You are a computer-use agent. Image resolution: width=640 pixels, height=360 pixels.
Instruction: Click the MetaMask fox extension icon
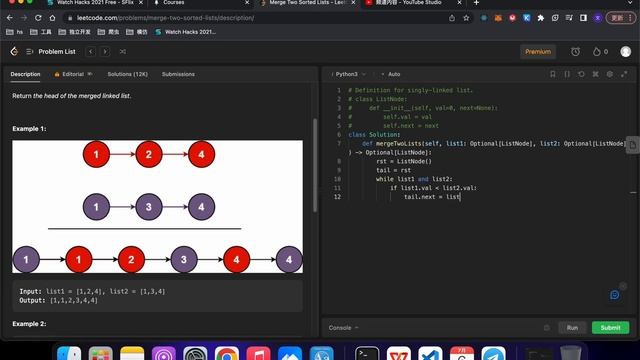click(x=498, y=18)
